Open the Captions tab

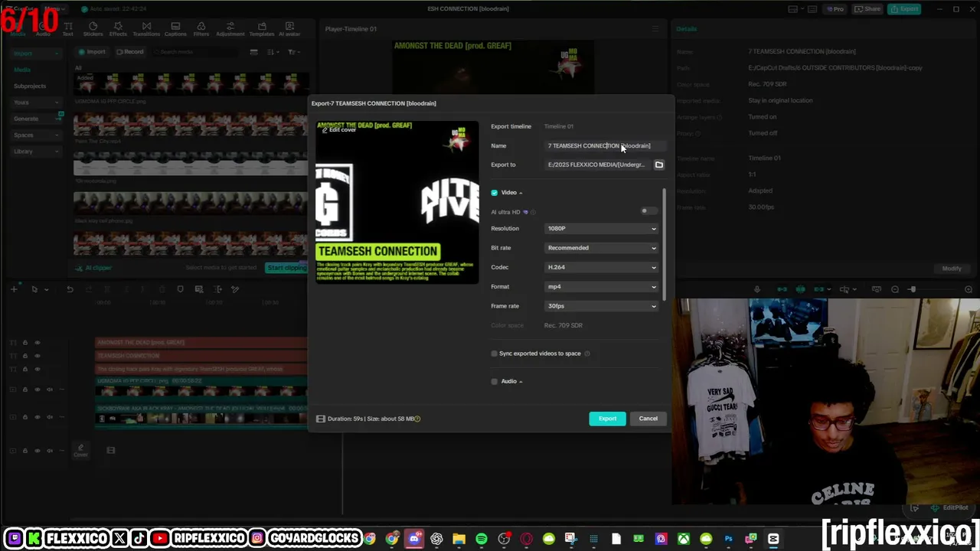click(x=175, y=29)
